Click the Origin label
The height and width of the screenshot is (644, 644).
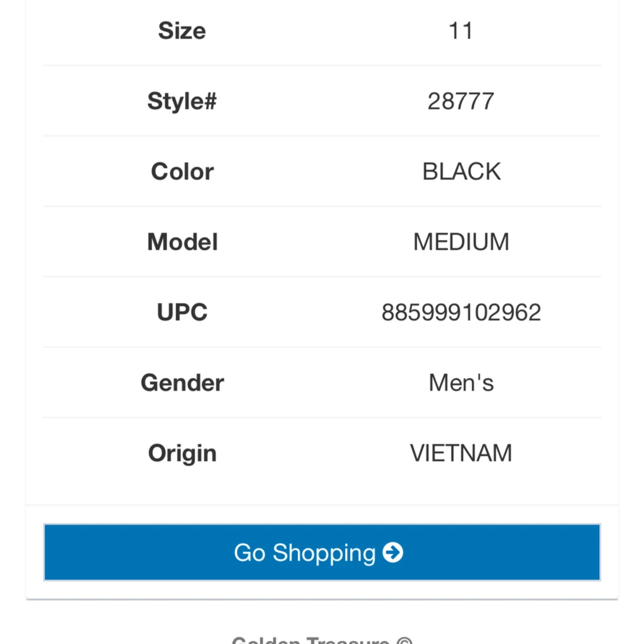click(182, 453)
